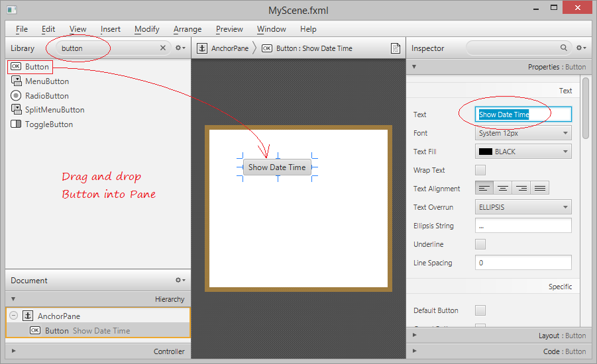Clear the Library search field

(162, 48)
